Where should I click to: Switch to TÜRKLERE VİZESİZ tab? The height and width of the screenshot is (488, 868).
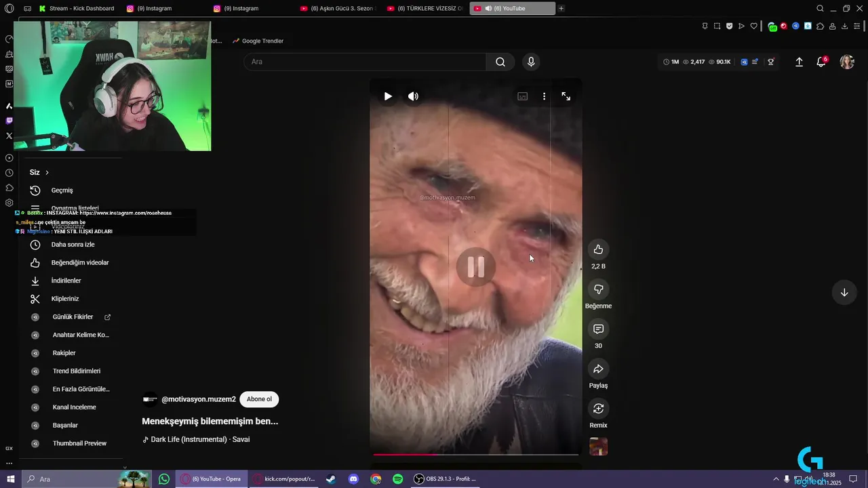pos(424,8)
